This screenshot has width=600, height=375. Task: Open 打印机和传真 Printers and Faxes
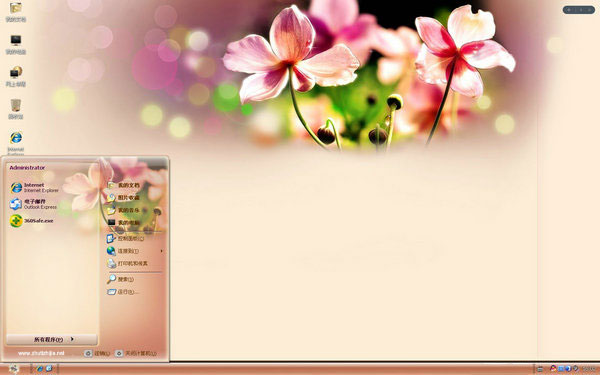click(x=127, y=263)
